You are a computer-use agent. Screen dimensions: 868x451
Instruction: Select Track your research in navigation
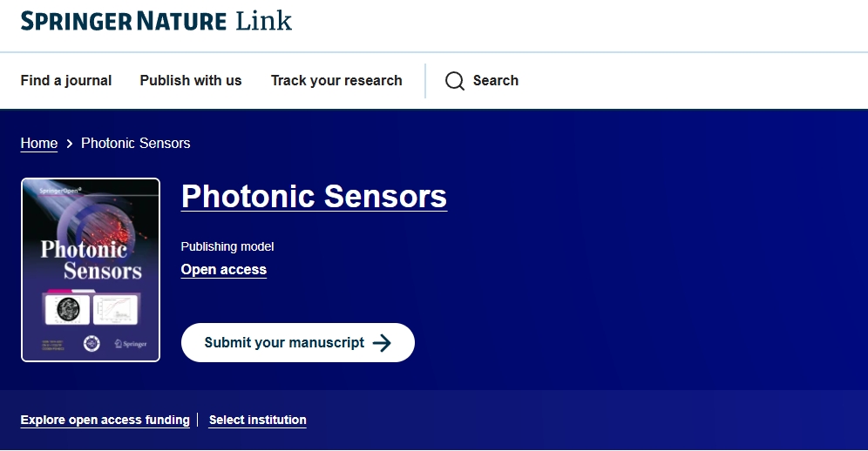coord(336,81)
